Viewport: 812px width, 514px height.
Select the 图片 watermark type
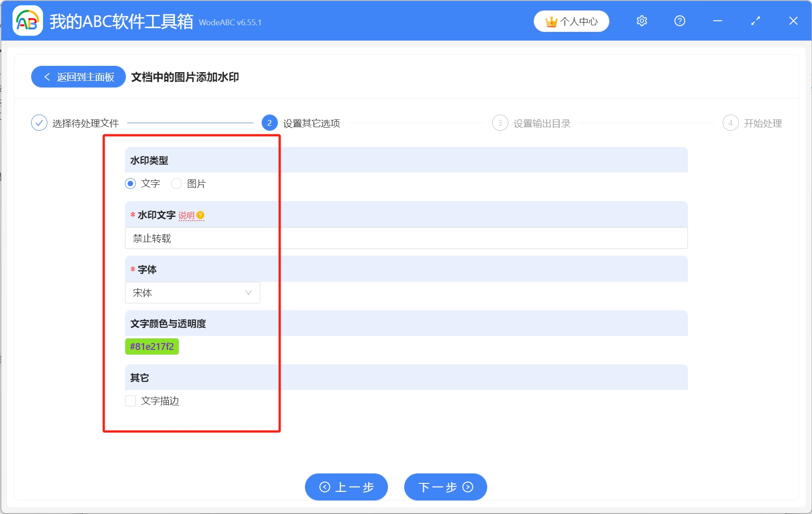(x=176, y=184)
